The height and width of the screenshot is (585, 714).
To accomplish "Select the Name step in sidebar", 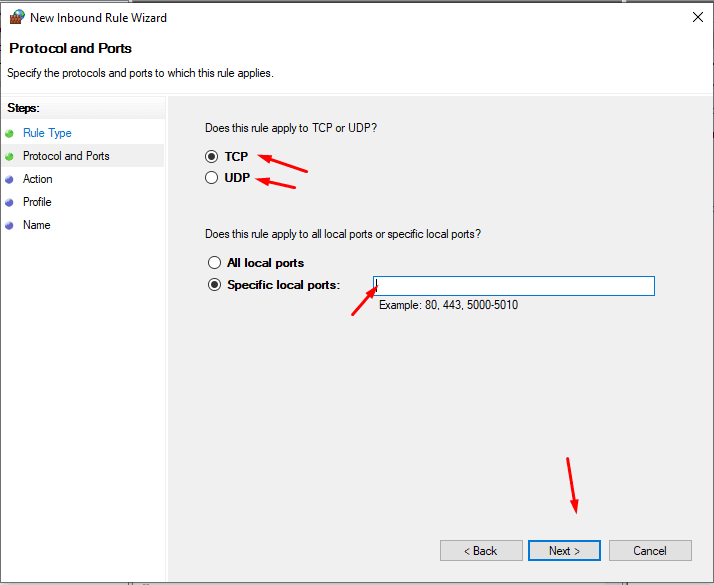I will pos(36,225).
